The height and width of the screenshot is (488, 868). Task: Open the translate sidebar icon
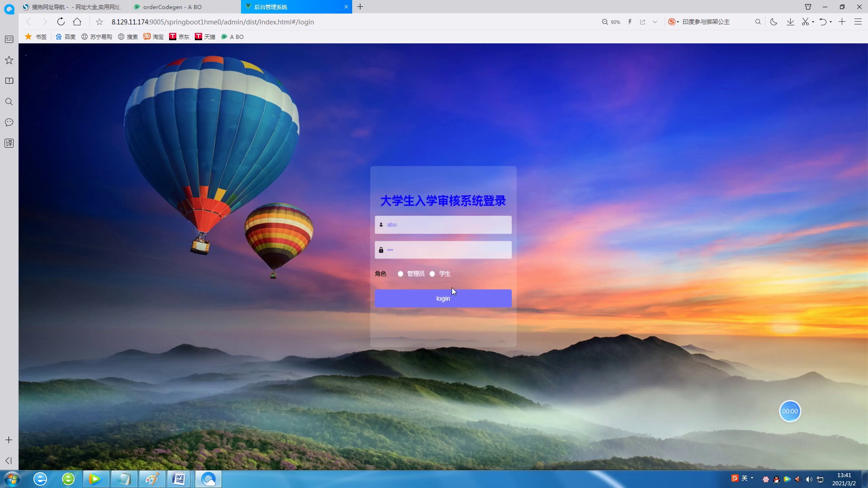pyautogui.click(x=9, y=143)
